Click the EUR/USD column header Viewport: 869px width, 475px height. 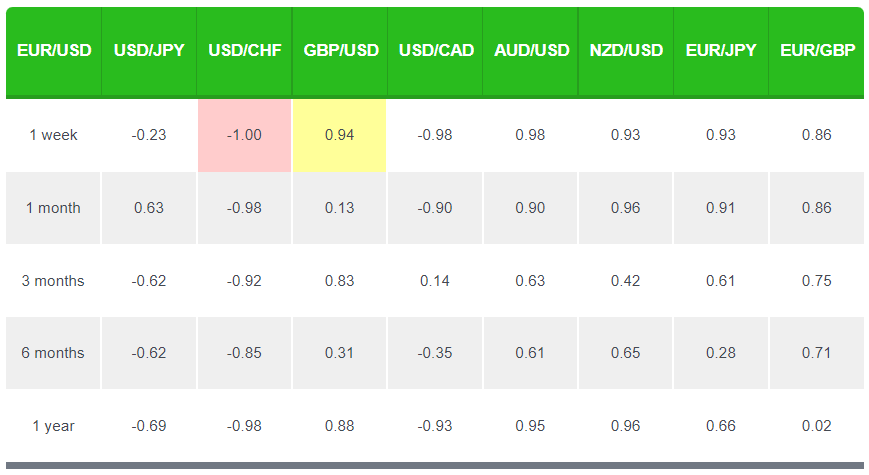coord(53,50)
